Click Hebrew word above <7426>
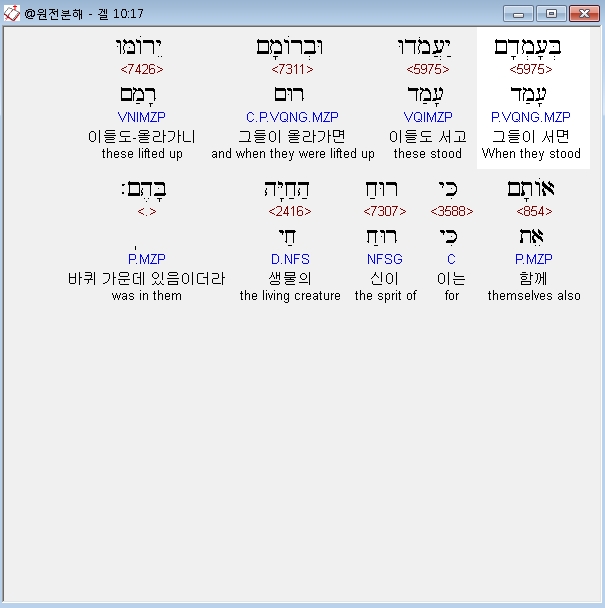605x608 pixels. coord(139,47)
